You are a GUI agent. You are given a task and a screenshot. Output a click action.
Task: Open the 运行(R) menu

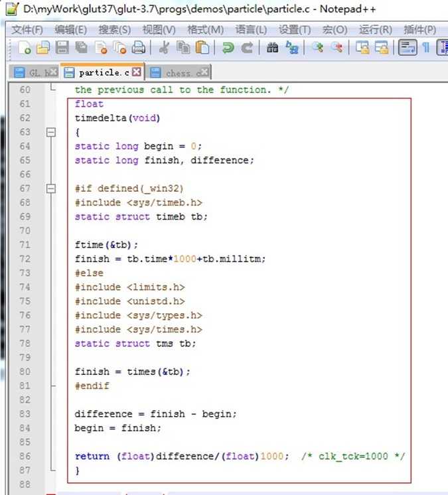click(x=376, y=30)
